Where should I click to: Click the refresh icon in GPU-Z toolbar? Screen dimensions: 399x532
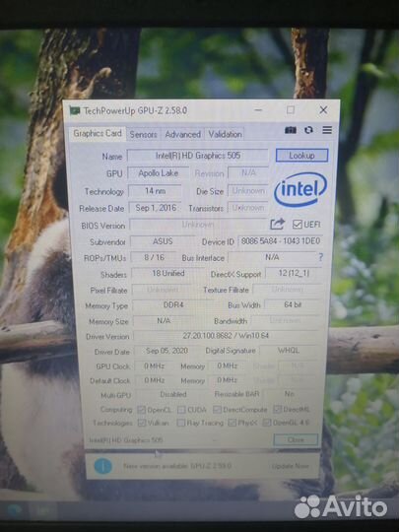308,130
